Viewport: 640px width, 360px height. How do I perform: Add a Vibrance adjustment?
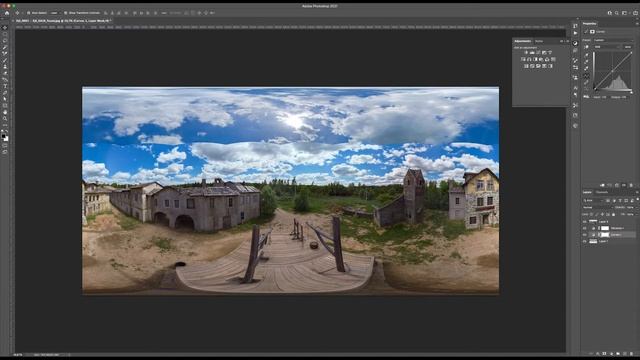(550, 52)
